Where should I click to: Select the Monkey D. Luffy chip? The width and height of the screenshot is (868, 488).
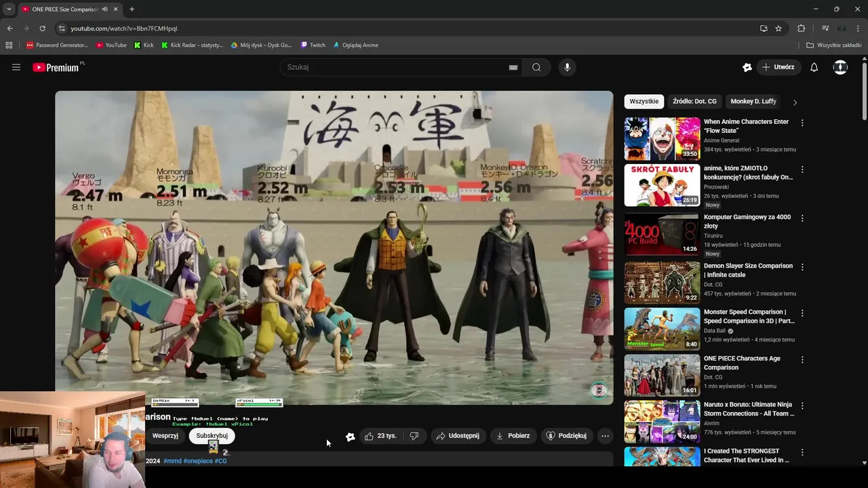tap(753, 102)
